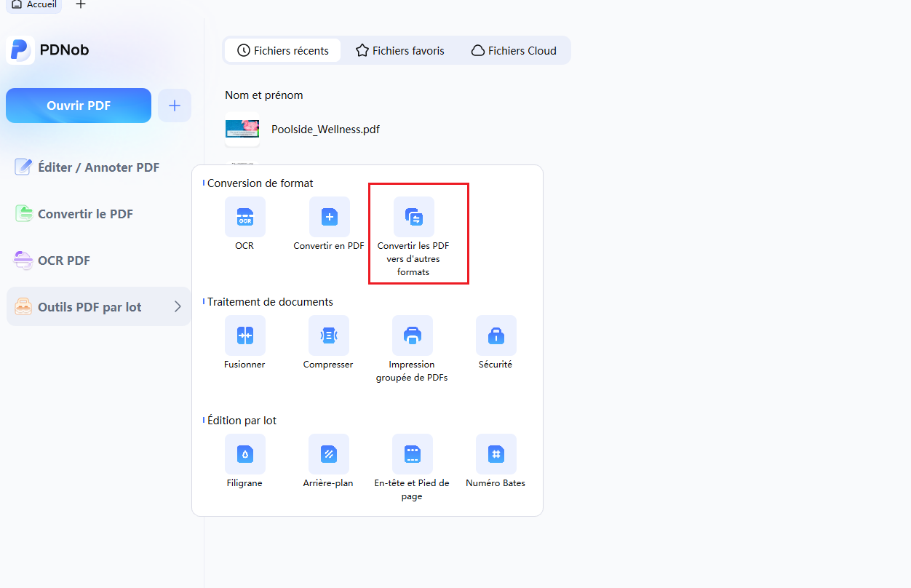Viewport: 911px width, 588px height.
Task: Click the Ouvrir PDF button
Action: 79,106
